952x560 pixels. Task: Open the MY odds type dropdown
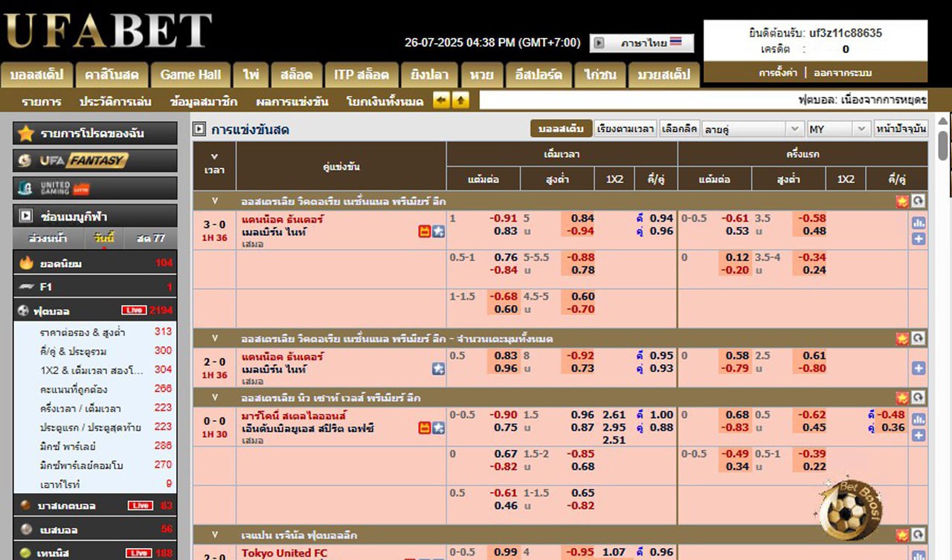(x=838, y=129)
